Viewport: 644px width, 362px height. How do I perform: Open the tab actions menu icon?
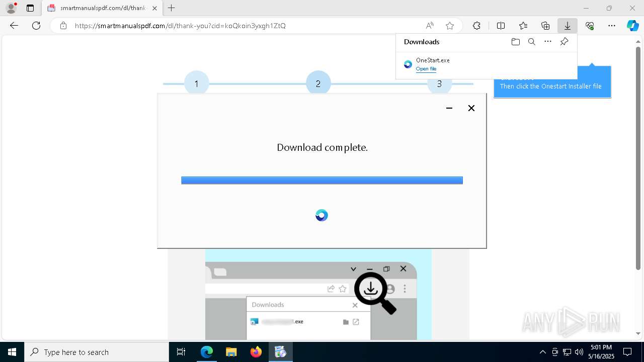pos(30,8)
